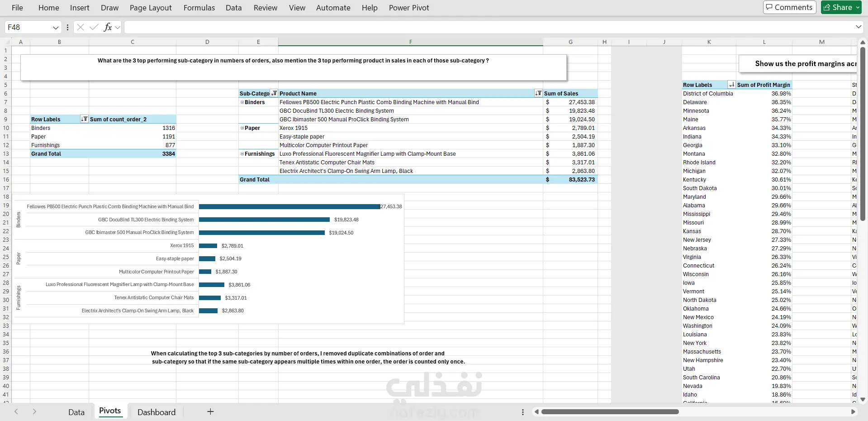Go to next sheet with right arrow
The width and height of the screenshot is (868, 421).
pos(34,411)
